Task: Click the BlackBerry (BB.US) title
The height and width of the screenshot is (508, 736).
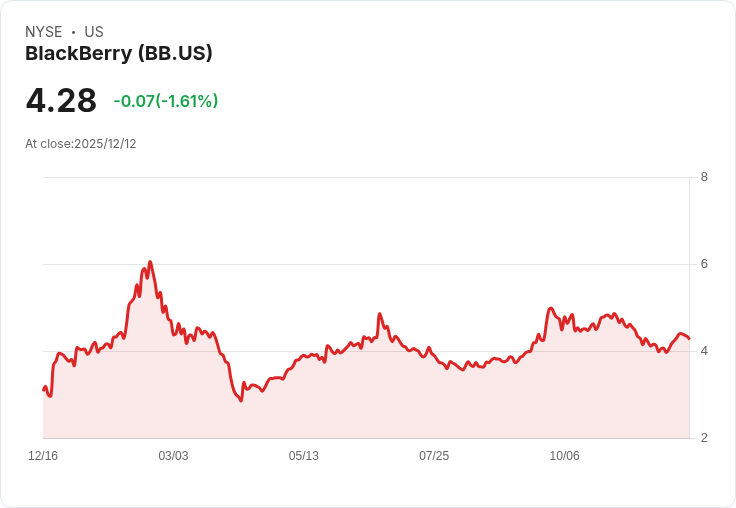Action: [119, 54]
